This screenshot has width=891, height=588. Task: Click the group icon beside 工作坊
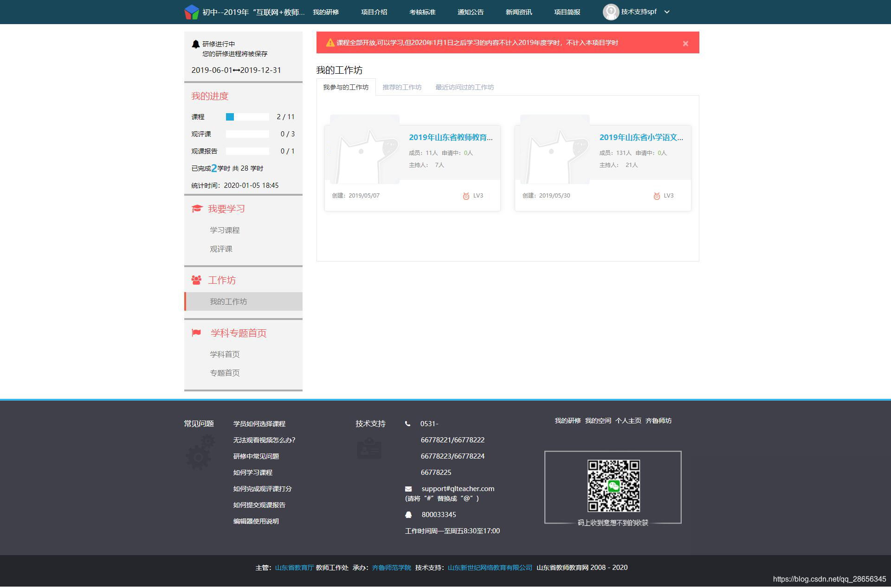pyautogui.click(x=196, y=280)
